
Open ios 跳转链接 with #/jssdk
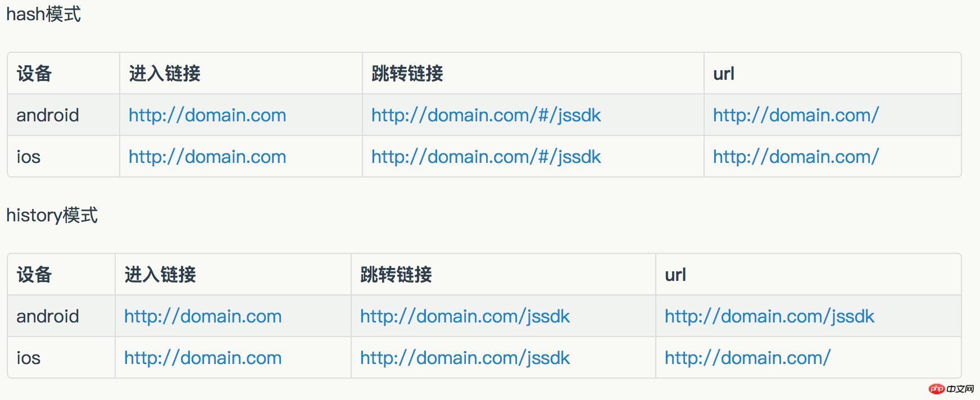[486, 157]
